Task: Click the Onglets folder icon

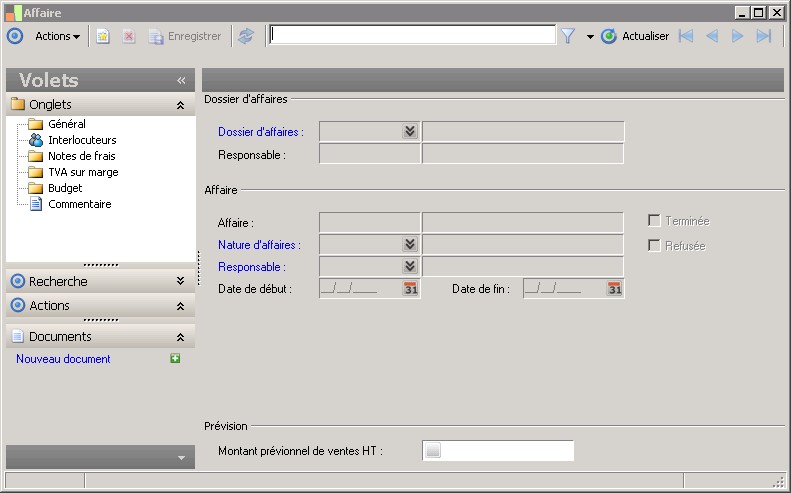Action: click(18, 104)
